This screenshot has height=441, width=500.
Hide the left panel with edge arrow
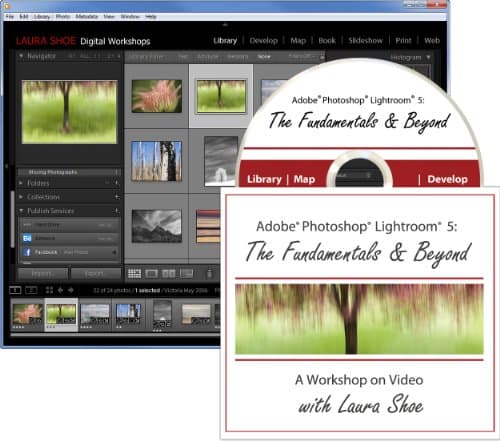point(6,166)
